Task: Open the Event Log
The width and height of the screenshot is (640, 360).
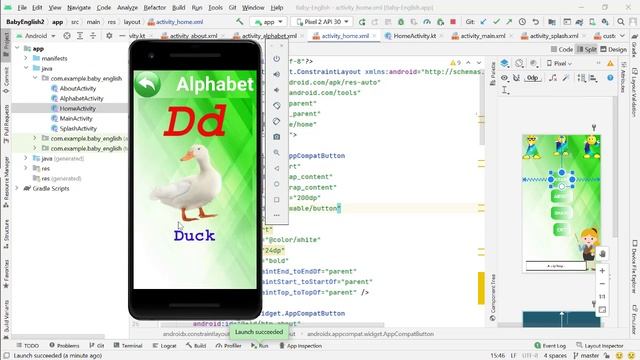Action: (x=550, y=346)
